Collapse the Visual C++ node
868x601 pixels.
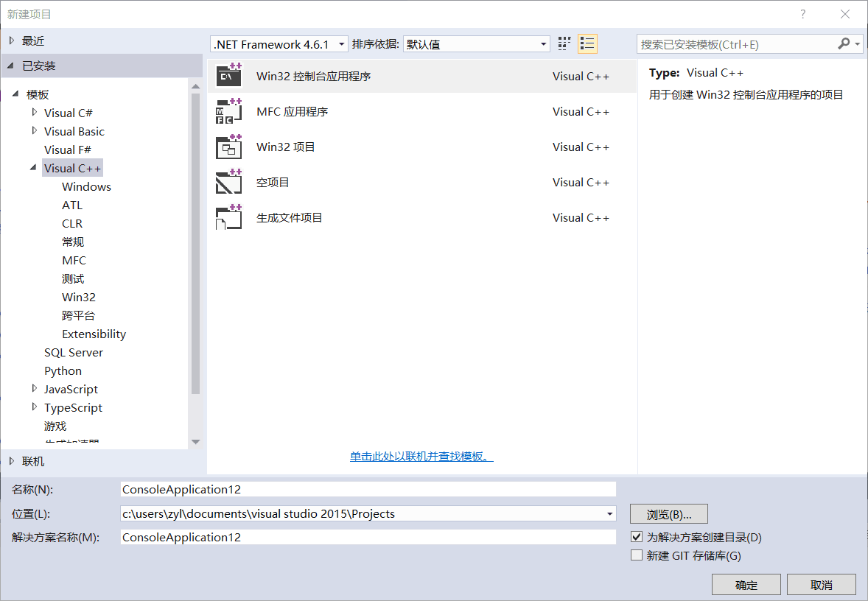[x=32, y=167]
